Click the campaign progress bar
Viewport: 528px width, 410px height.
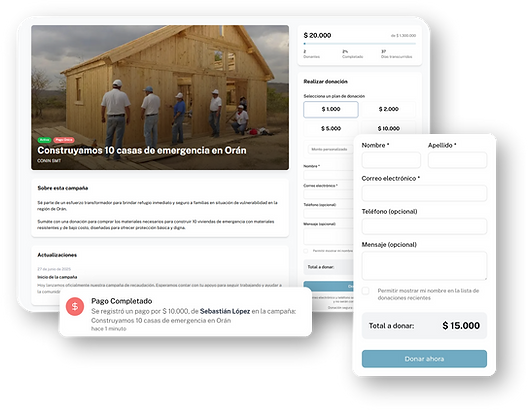[360, 44]
